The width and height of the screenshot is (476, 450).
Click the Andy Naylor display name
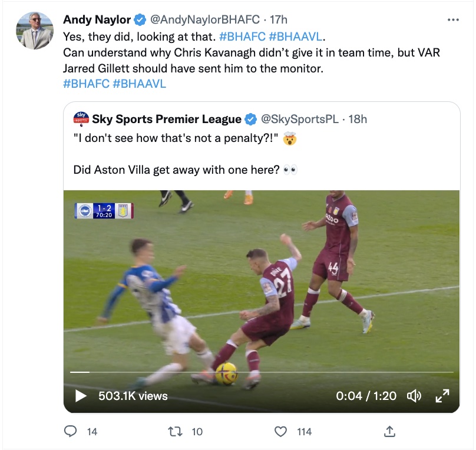pos(97,19)
